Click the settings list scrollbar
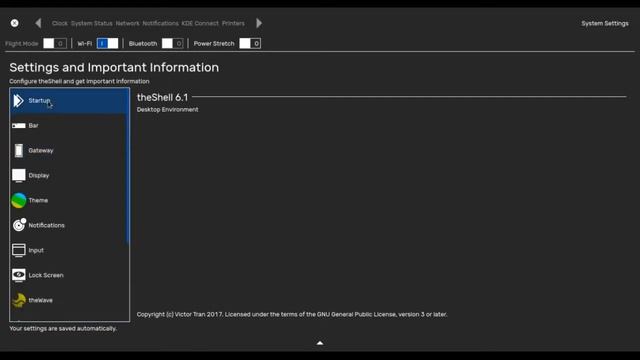The width and height of the screenshot is (640, 360). (128, 165)
